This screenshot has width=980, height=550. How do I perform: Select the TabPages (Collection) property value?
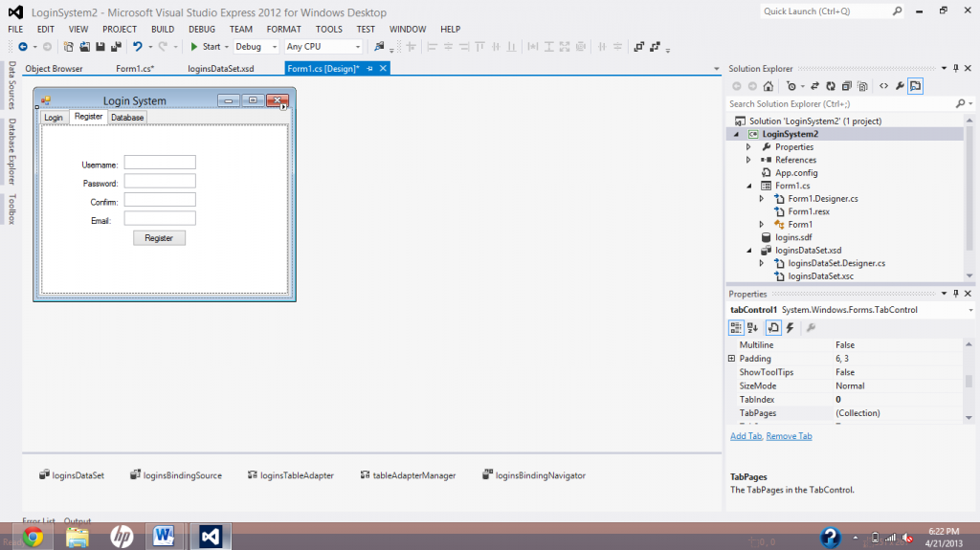pos(898,413)
